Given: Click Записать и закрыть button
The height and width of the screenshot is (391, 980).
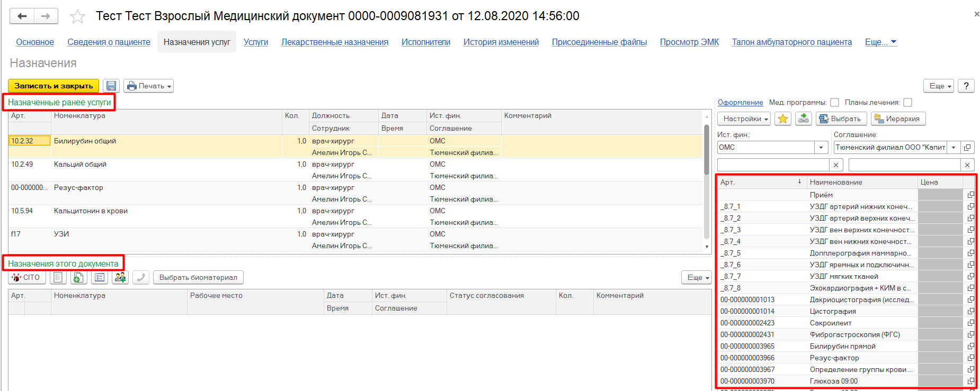Looking at the screenshot, I should click(54, 86).
